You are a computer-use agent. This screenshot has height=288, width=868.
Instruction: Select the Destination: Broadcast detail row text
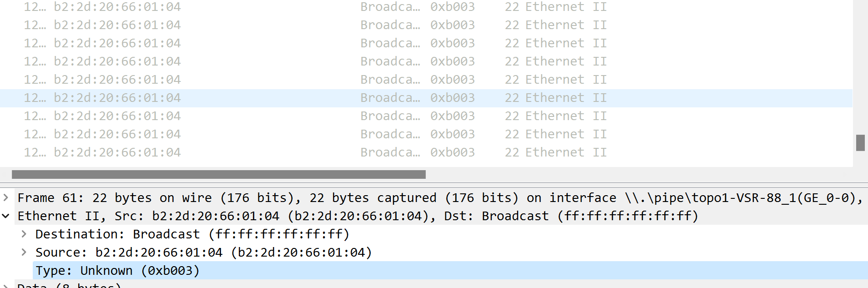(192, 234)
